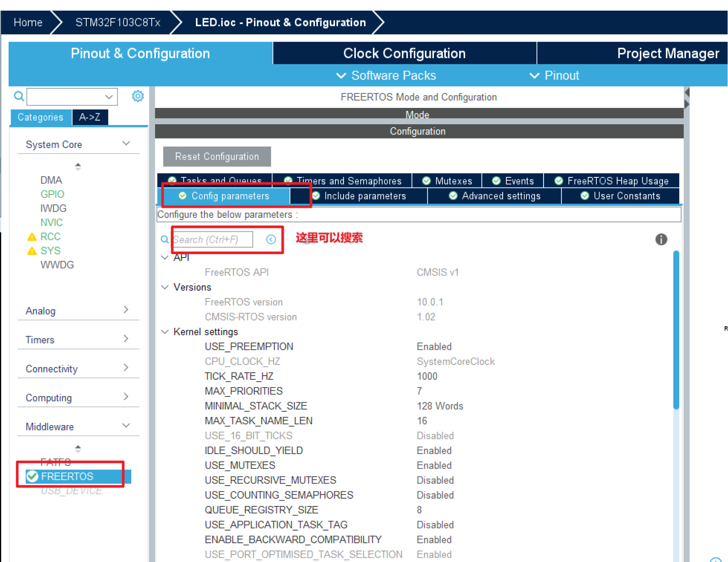Collapse the Versions parameter group
Screen dimensions: 728x562
165,287
